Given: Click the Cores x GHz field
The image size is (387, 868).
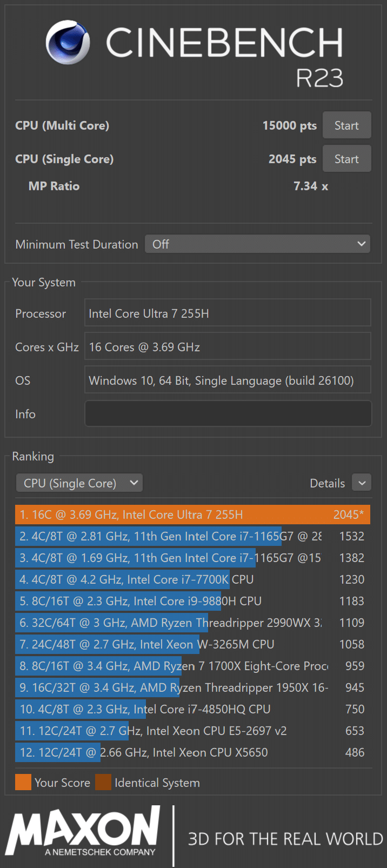Looking at the screenshot, I should [x=228, y=347].
